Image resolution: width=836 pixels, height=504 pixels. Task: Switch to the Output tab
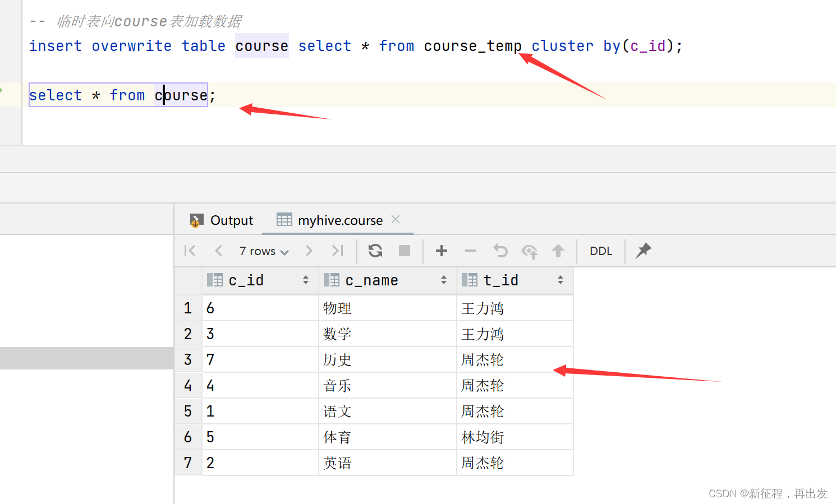tap(222, 220)
